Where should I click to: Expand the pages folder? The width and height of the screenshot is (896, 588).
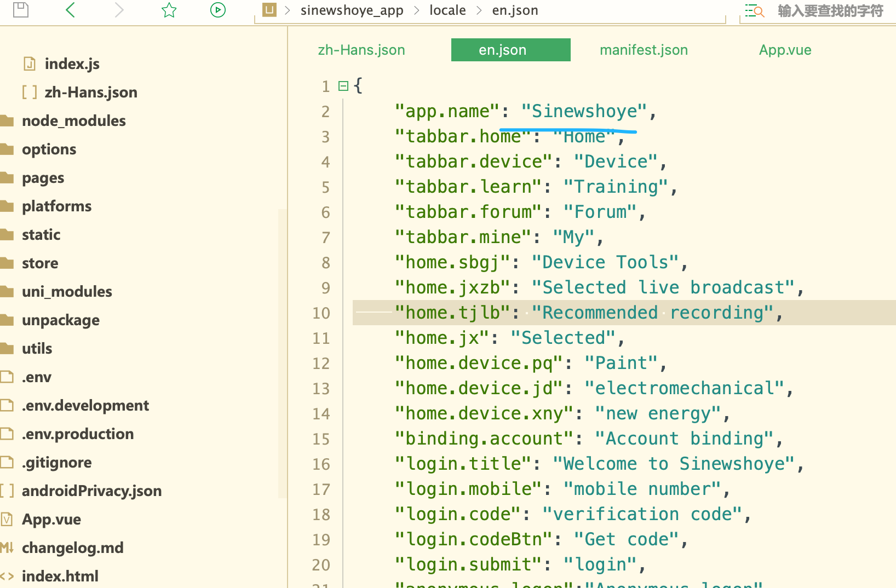coord(43,178)
